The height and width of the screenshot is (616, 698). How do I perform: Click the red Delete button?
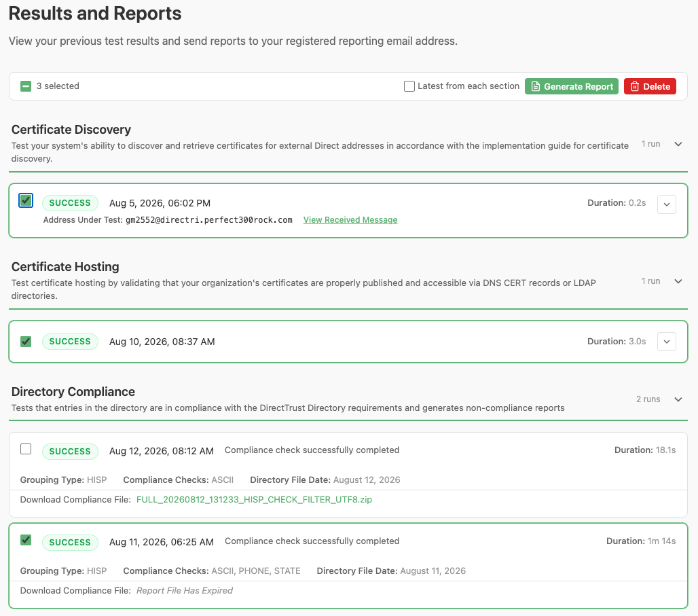[x=650, y=86]
